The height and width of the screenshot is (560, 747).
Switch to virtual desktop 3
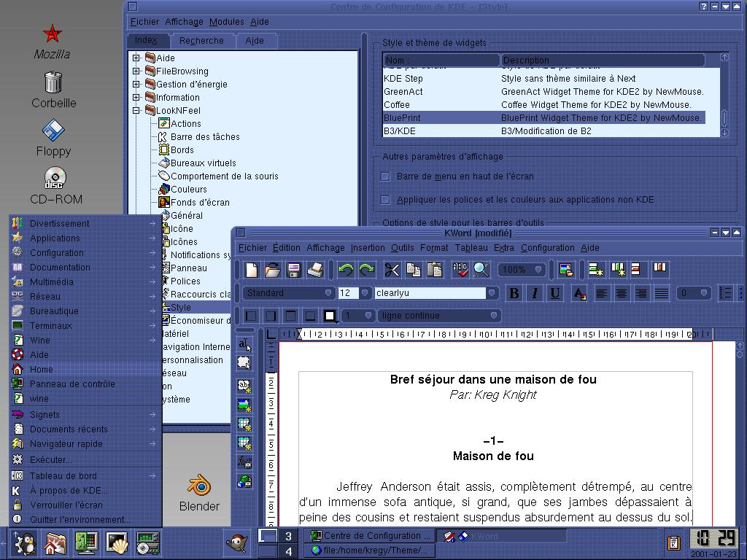tap(287, 536)
